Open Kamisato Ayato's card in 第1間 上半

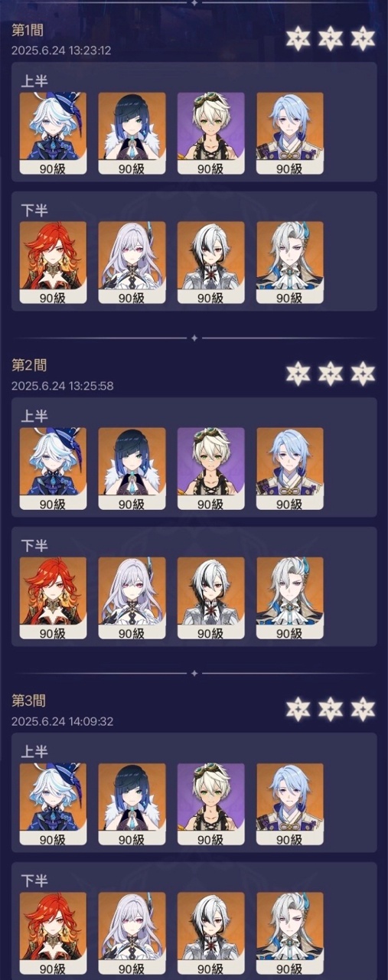[289, 133]
